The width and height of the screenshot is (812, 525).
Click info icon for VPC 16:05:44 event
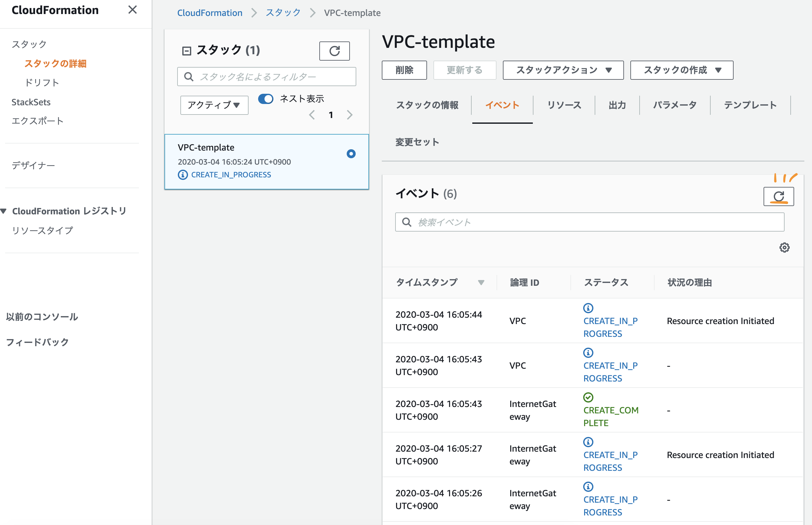tap(588, 308)
